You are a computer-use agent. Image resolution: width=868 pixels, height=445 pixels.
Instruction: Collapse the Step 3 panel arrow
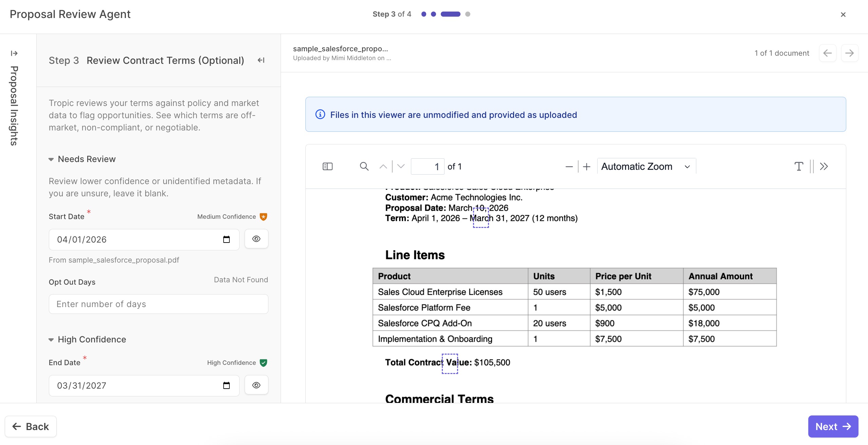click(261, 60)
